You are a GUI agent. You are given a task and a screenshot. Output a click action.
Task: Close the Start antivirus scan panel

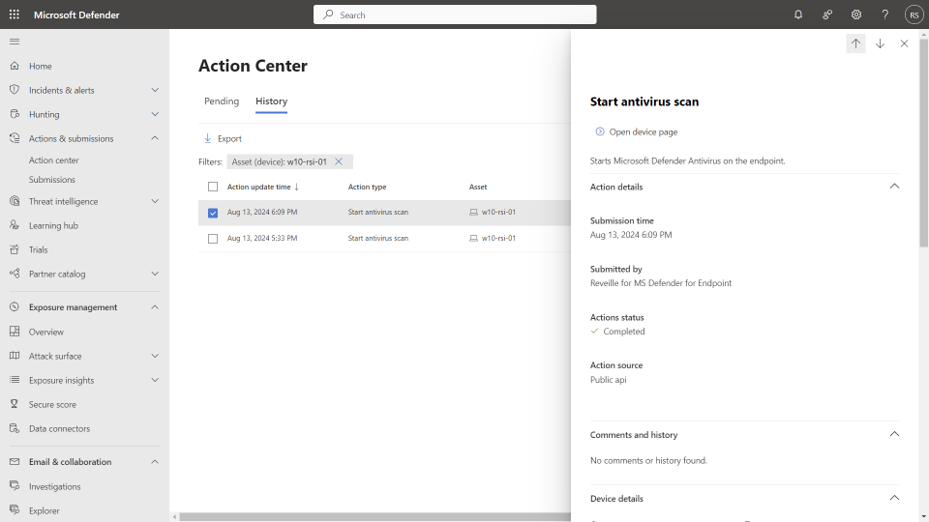pos(904,43)
